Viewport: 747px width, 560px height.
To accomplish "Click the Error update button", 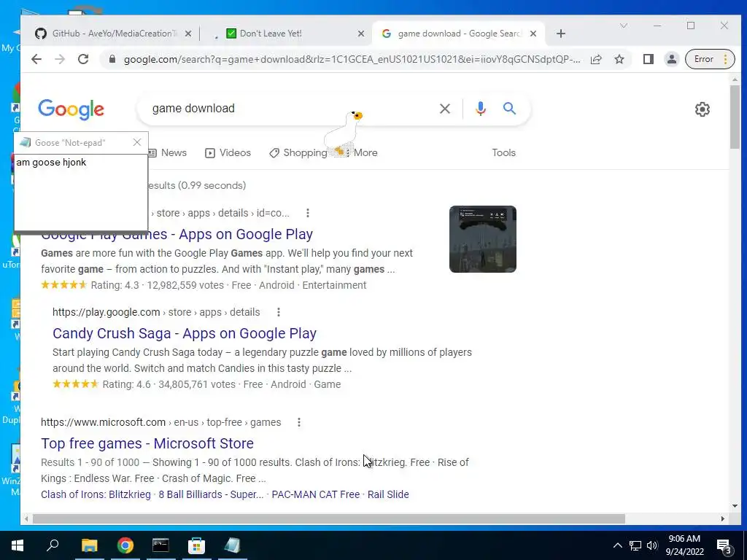I will pos(709,59).
